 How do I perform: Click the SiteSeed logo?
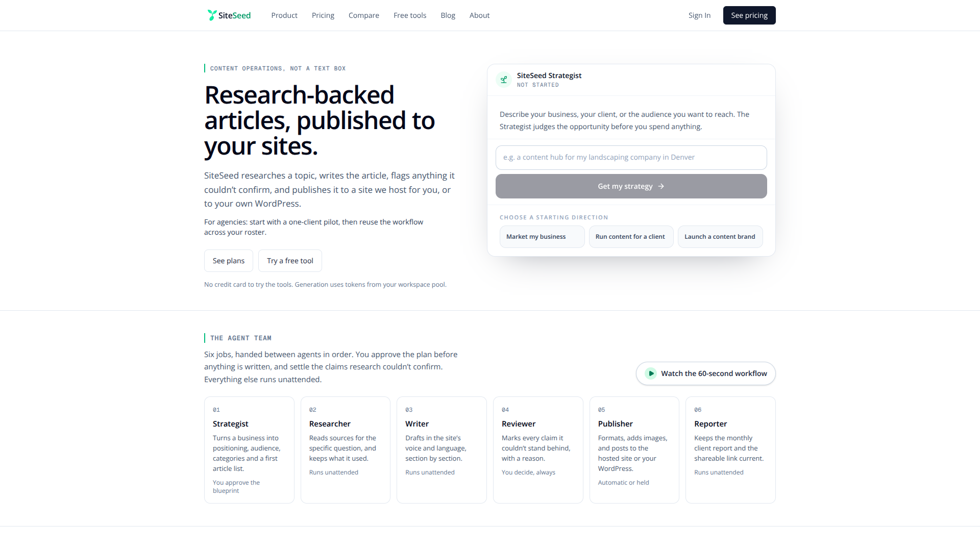tap(229, 15)
